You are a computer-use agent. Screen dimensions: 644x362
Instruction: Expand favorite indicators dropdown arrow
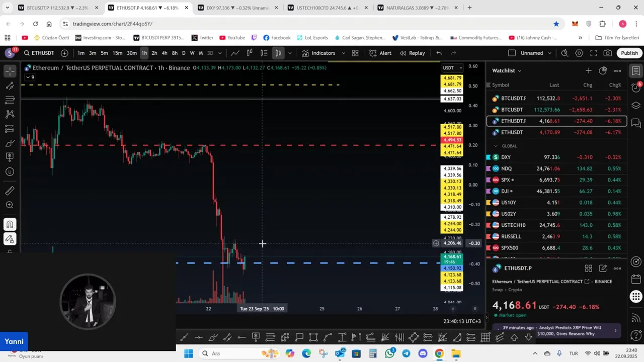tap(344, 53)
